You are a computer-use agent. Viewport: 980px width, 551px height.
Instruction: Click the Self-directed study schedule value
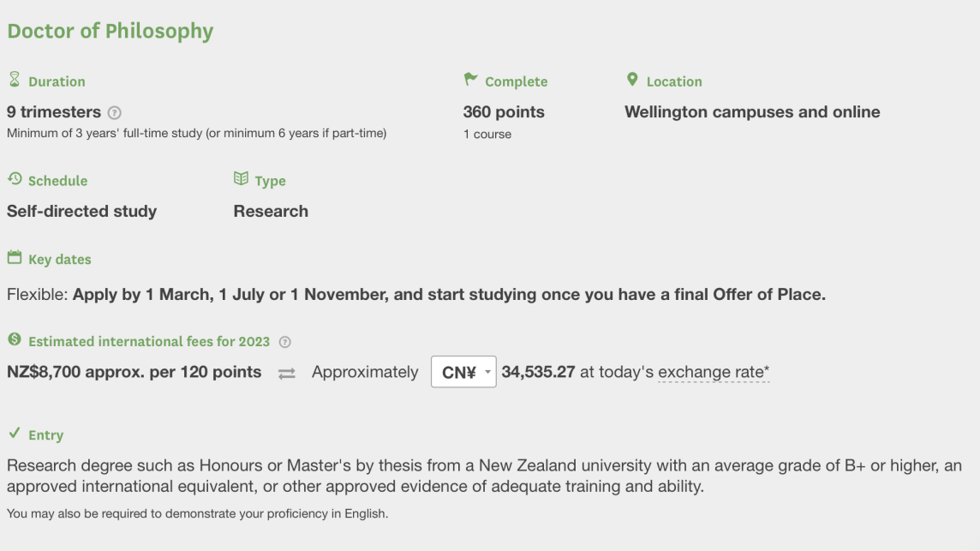point(82,211)
